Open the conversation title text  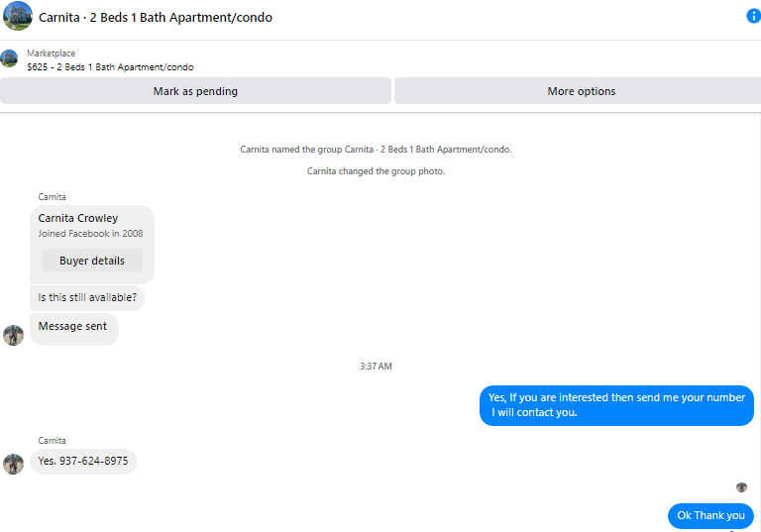click(156, 18)
